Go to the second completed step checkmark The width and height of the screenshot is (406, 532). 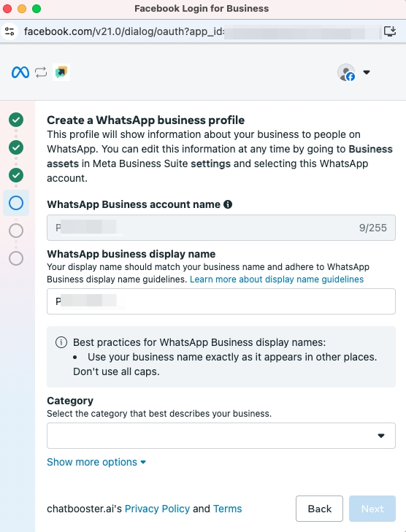(16, 147)
